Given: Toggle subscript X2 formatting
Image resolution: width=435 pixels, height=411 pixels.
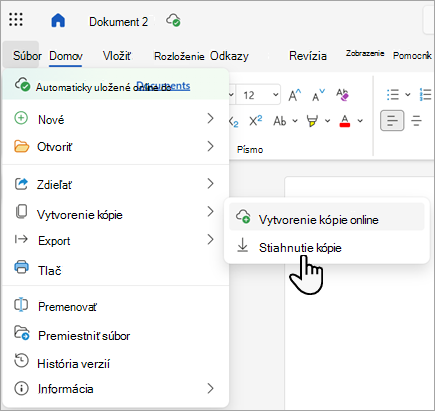Looking at the screenshot, I should coord(234,121).
